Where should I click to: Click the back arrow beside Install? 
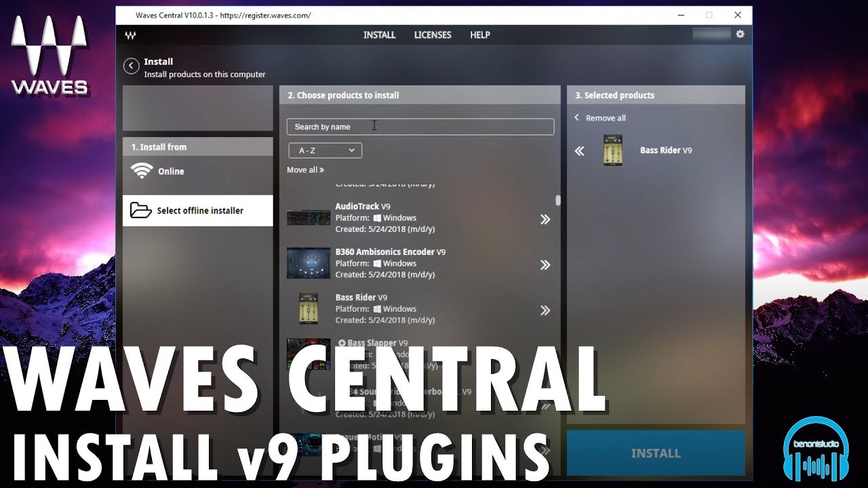131,66
